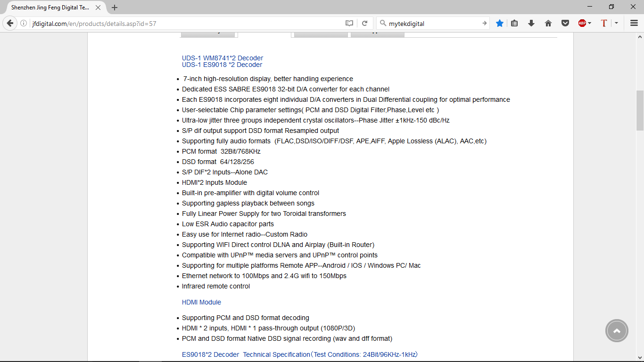Click the red T toolbar icon
The image size is (644, 362).
tap(604, 23)
